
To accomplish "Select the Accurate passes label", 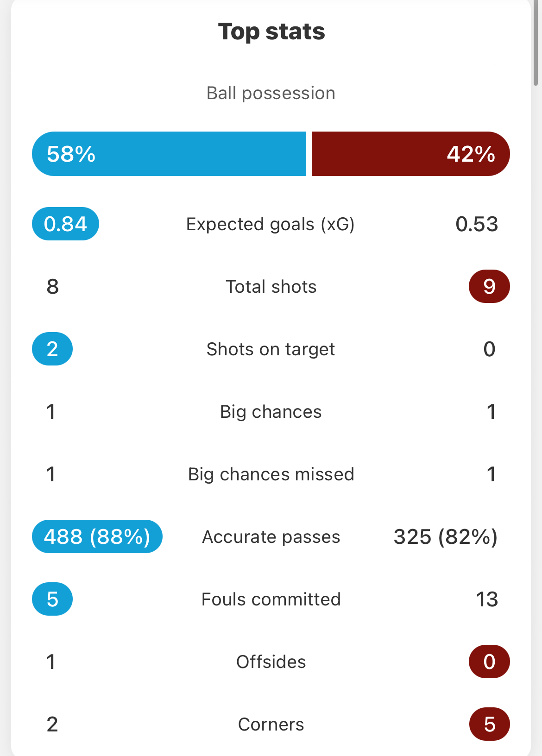I will click(x=271, y=537).
